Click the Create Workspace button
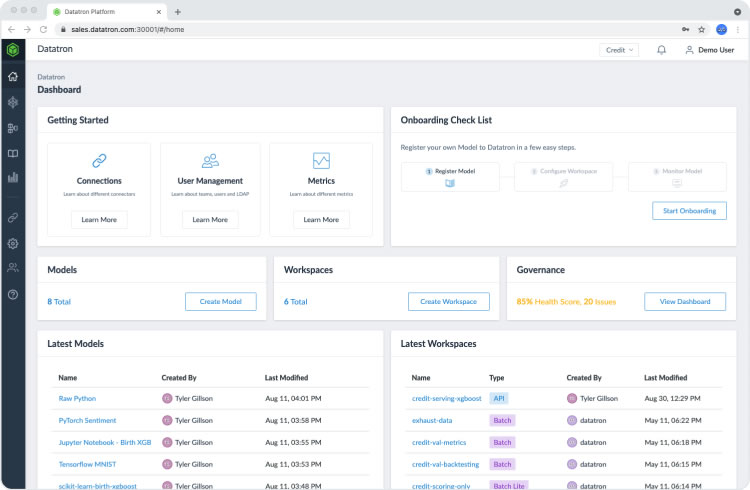Image resolution: width=750 pixels, height=490 pixels. [448, 301]
